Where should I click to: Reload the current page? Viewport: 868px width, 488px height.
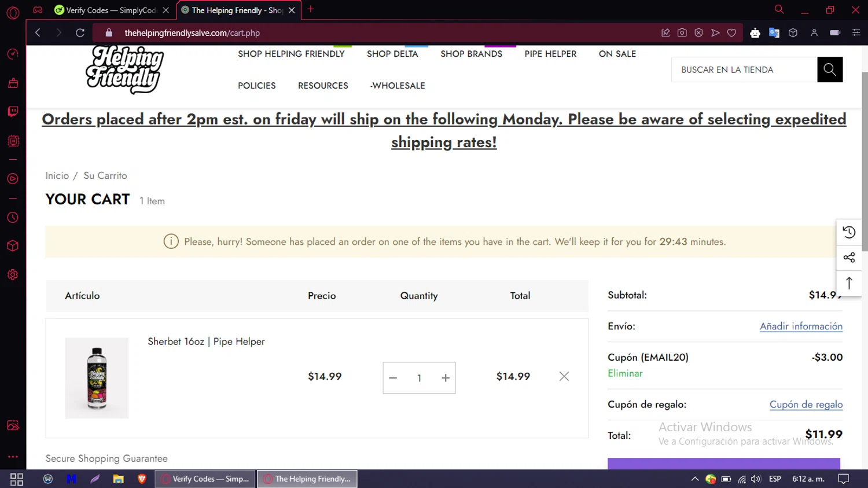(80, 33)
